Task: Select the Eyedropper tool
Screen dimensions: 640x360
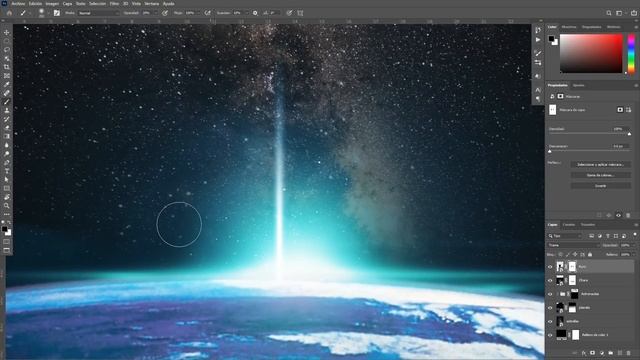Action: pos(7,84)
